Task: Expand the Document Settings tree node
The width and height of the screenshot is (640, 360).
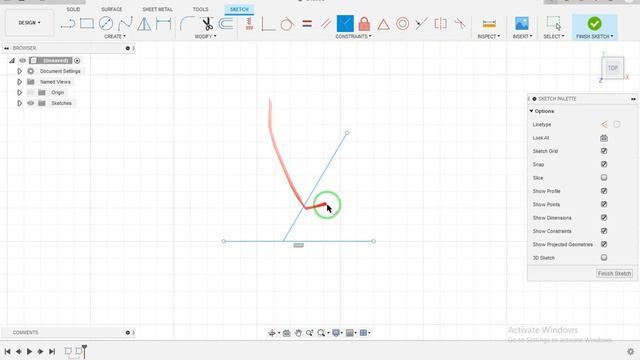Action: coord(19,71)
